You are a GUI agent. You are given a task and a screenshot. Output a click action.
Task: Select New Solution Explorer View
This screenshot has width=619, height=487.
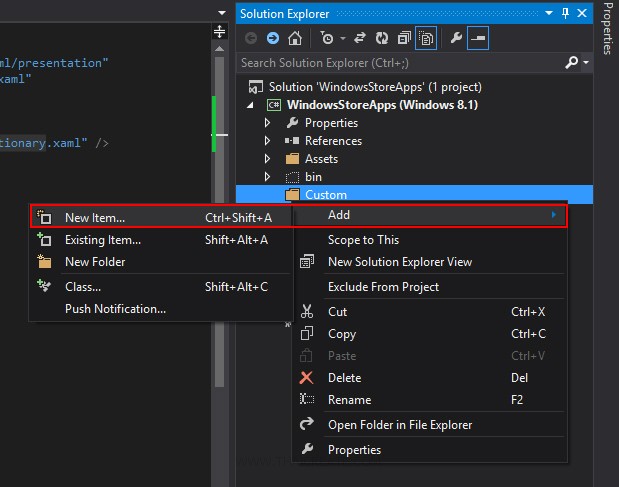coord(430,262)
